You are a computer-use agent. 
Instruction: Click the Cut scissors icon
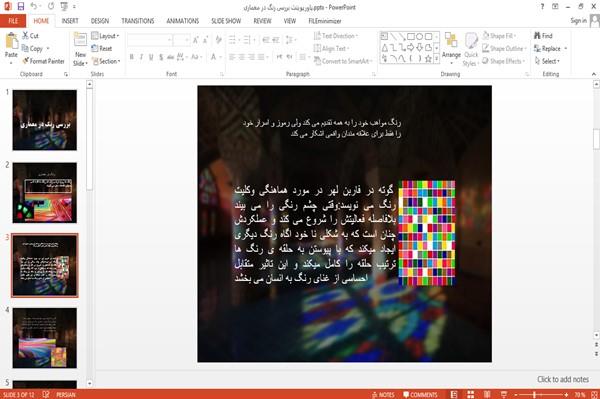[25, 36]
